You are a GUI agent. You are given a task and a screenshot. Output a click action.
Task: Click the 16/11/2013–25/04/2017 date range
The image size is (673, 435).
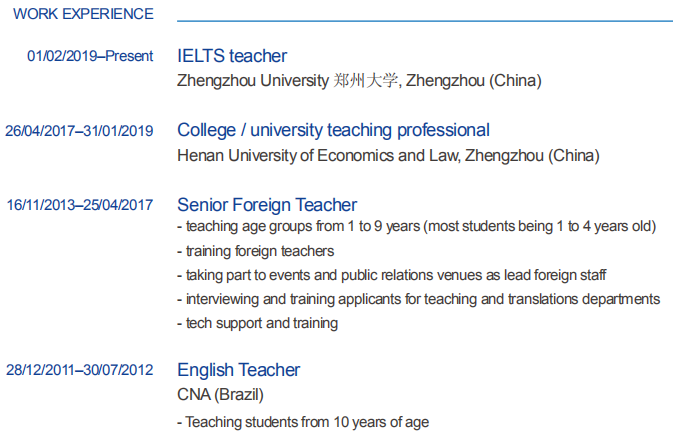pos(79,205)
